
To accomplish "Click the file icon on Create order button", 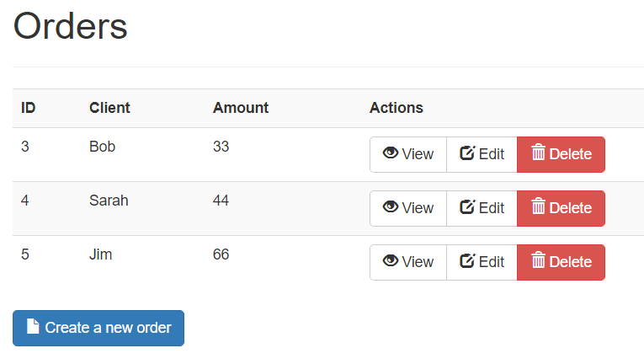I will (33, 327).
